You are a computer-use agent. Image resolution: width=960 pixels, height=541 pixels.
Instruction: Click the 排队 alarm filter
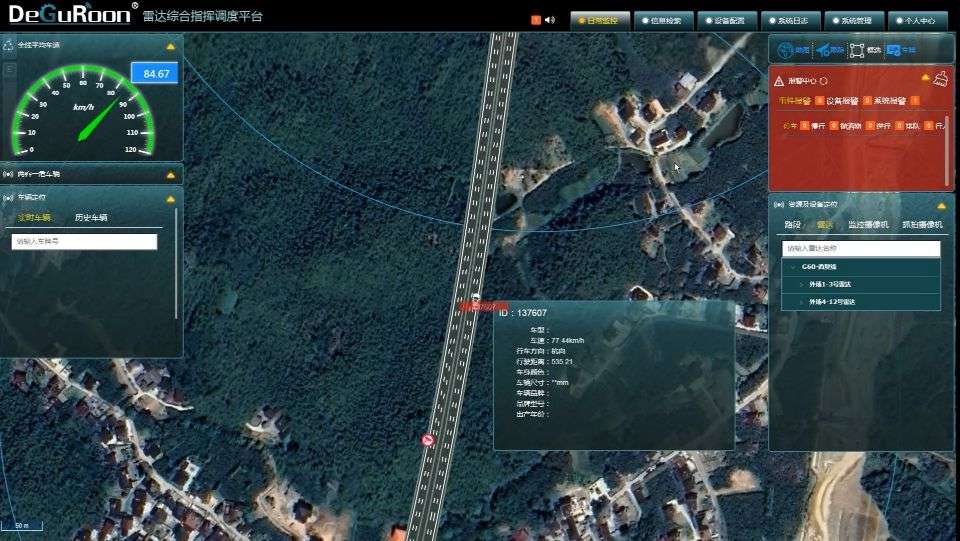coord(912,125)
